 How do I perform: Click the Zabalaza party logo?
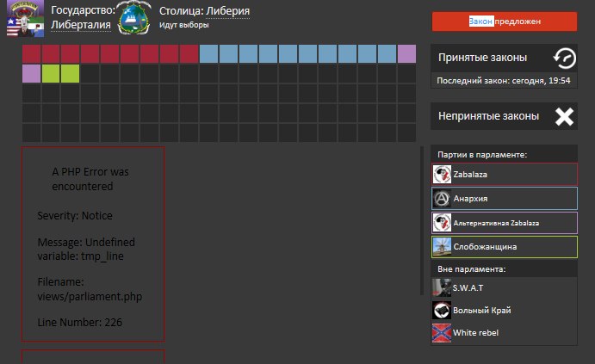[442, 175]
